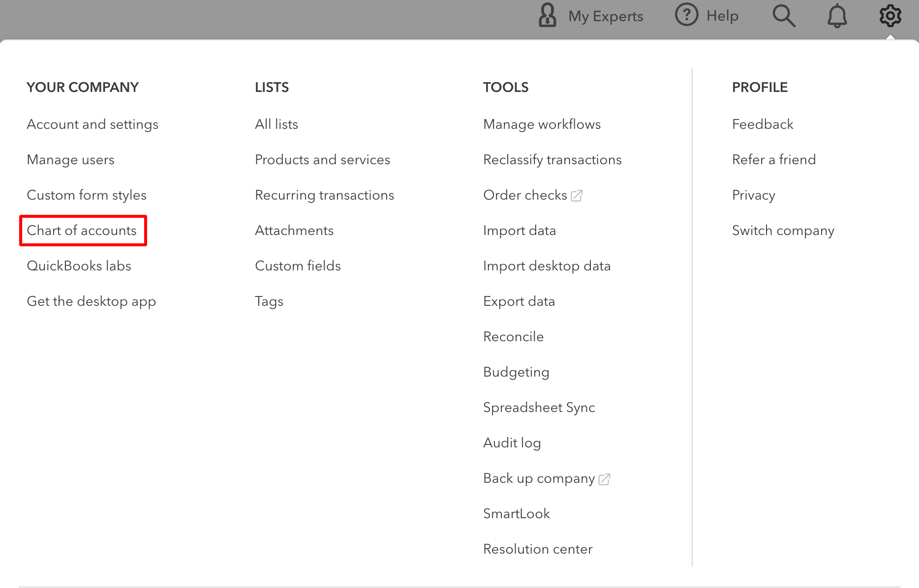
Task: Click Import desktop data
Action: [x=547, y=266]
